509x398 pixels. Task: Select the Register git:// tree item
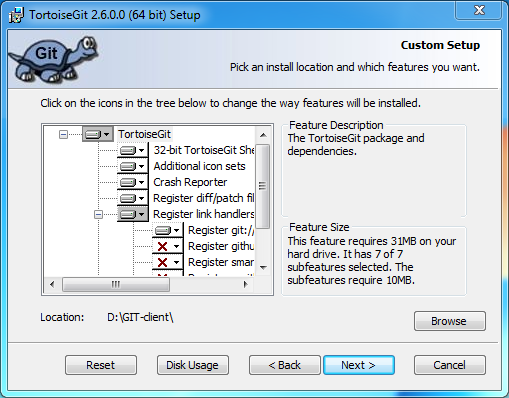[x=221, y=230]
